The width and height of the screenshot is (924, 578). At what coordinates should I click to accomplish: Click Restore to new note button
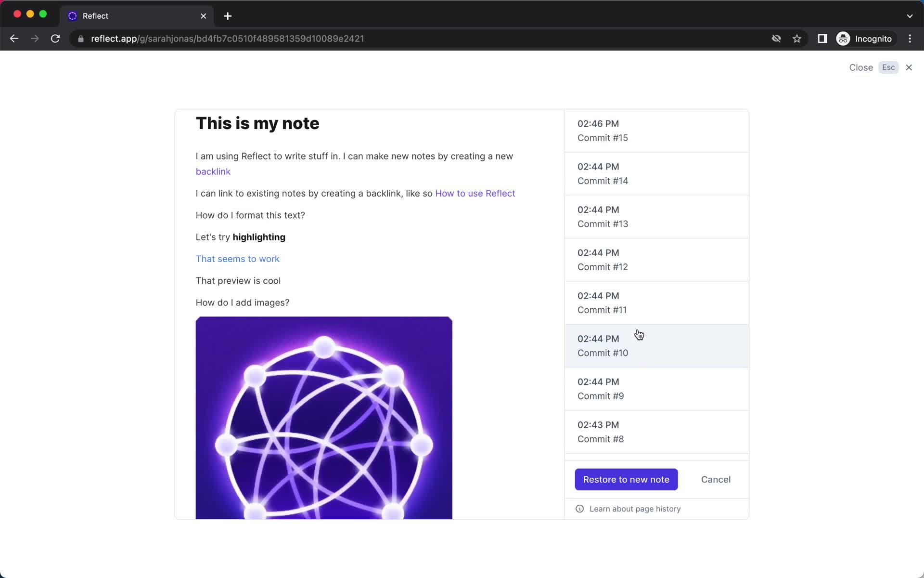pyautogui.click(x=626, y=479)
